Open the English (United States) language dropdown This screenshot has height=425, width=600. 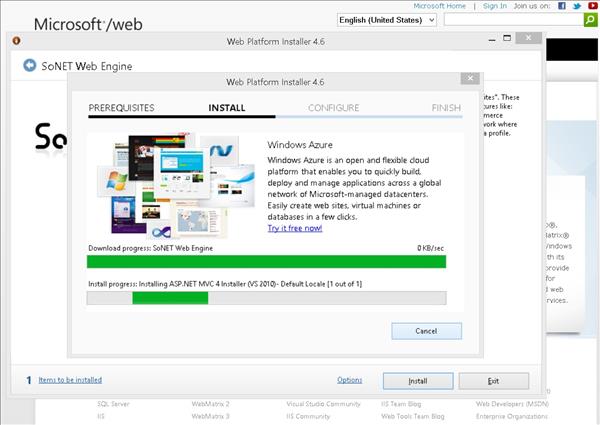386,20
